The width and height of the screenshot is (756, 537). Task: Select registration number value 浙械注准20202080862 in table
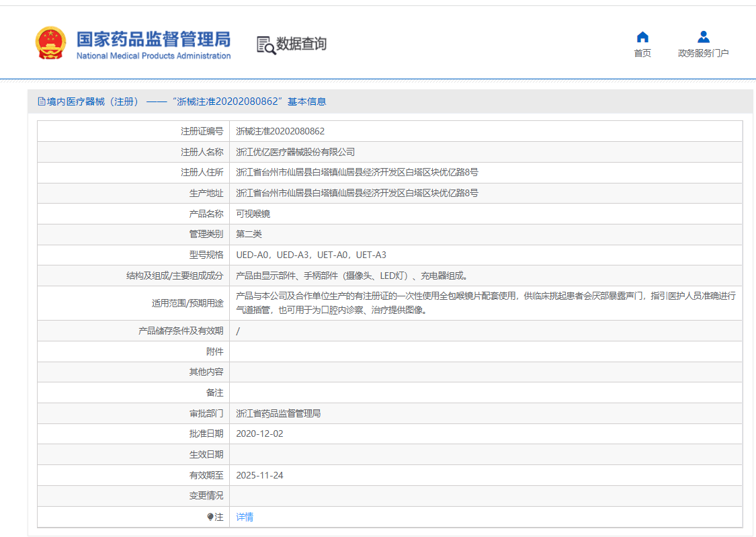(280, 131)
